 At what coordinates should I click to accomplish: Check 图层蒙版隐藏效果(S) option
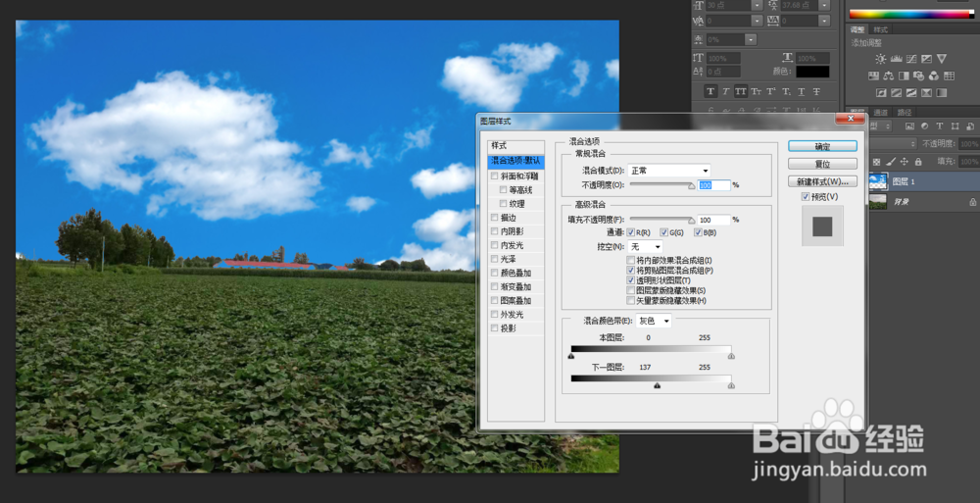coord(630,290)
